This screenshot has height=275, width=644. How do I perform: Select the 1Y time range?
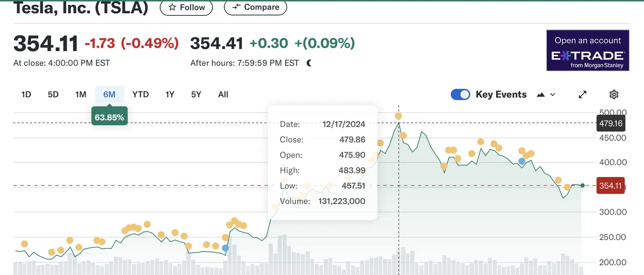[170, 94]
